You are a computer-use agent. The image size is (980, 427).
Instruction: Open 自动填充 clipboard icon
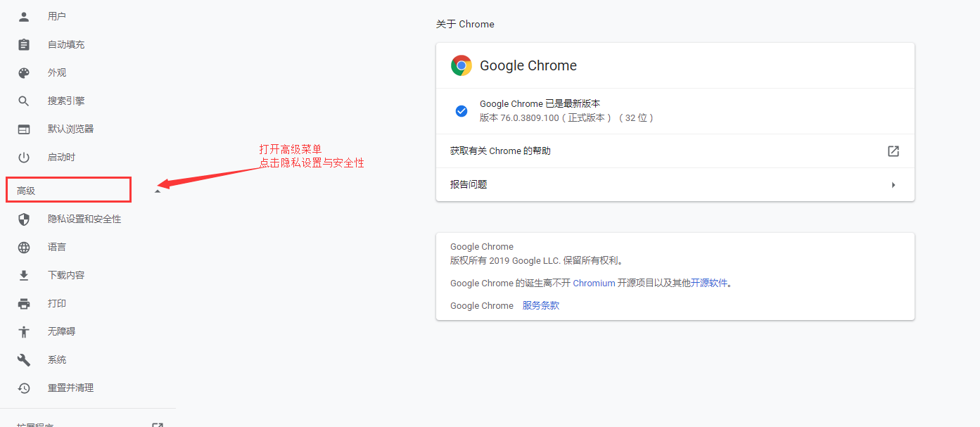(x=24, y=44)
